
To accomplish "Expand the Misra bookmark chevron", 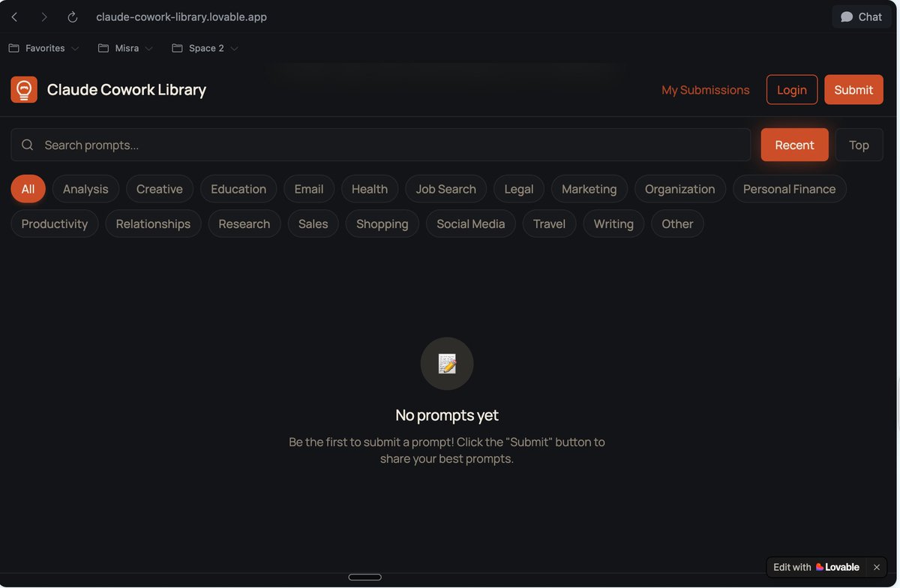I will 148,49.
